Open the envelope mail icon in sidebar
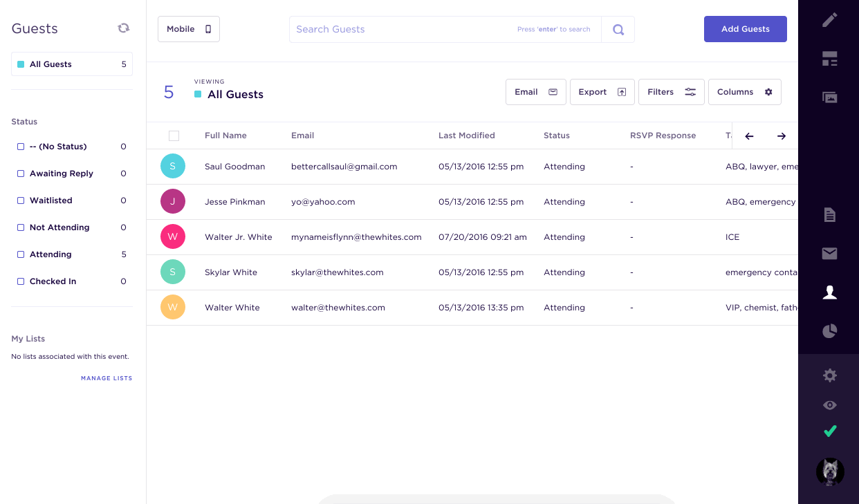The width and height of the screenshot is (859, 504). (830, 254)
